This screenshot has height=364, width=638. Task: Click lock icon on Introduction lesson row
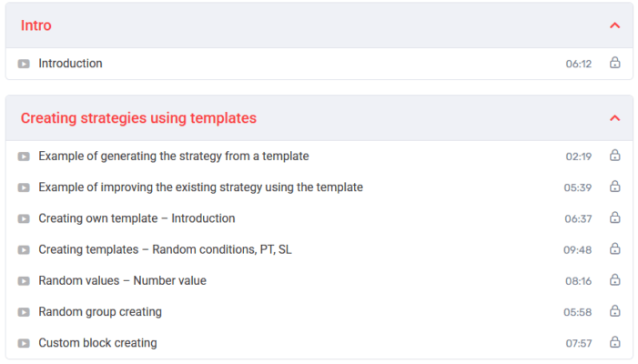[614, 64]
